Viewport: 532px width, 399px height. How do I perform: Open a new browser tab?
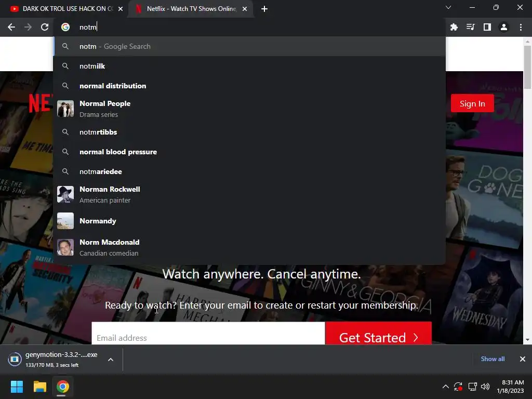(x=264, y=9)
